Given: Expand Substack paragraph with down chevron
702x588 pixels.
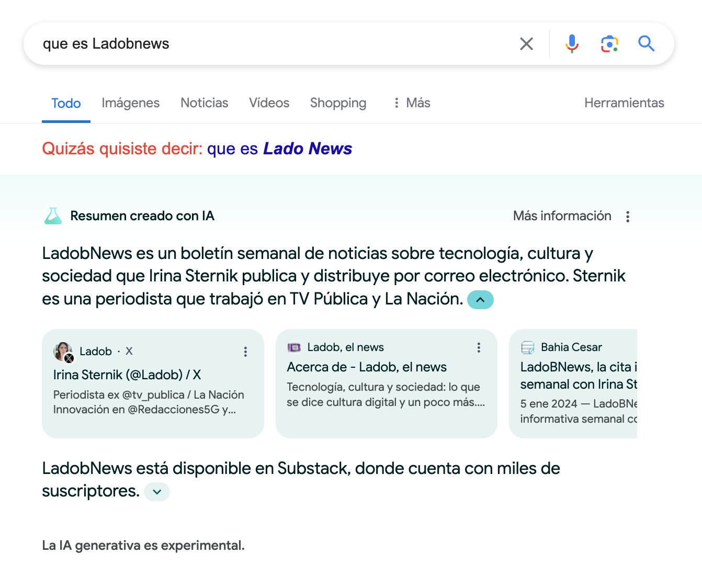Looking at the screenshot, I should 157,492.
